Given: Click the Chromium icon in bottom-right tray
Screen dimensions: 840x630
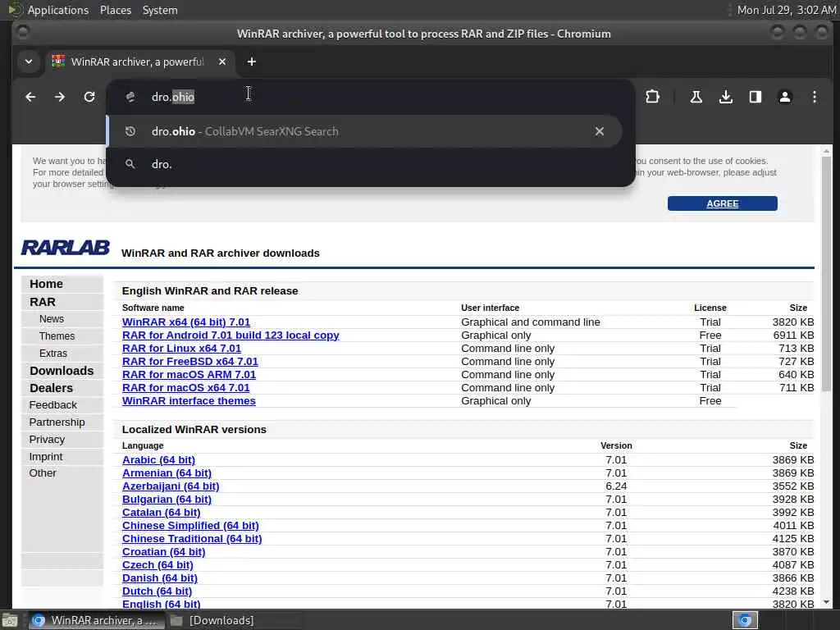Looking at the screenshot, I should 745,620.
